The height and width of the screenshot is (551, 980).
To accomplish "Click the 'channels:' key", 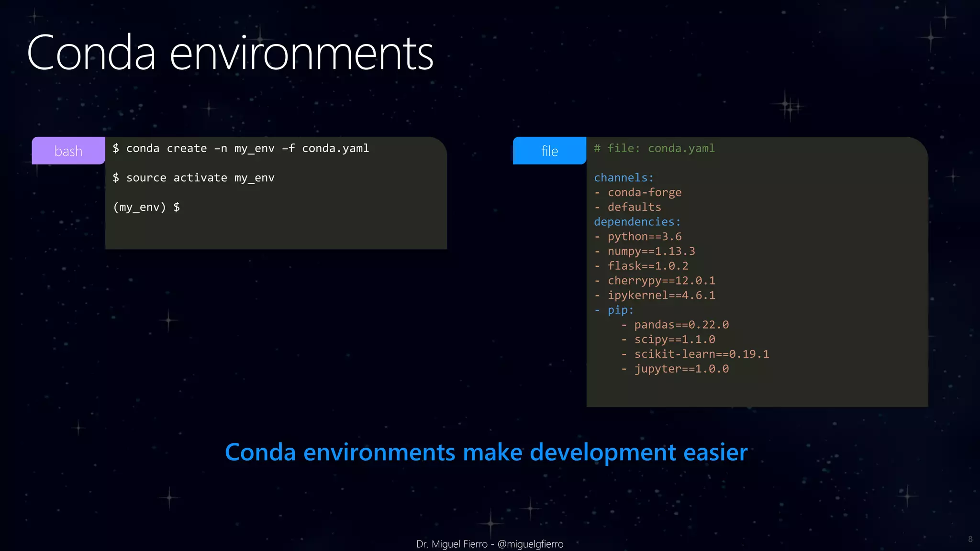I will pyautogui.click(x=624, y=178).
